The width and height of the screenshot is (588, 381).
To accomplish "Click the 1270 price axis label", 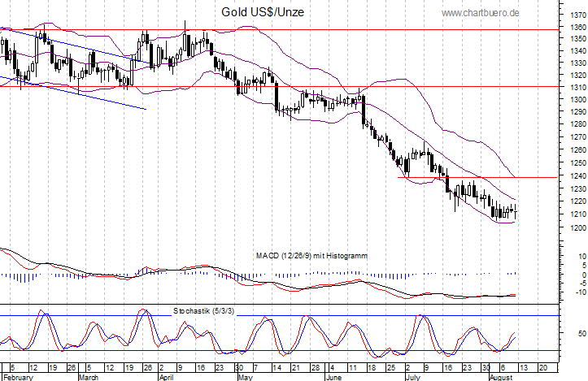I will click(578, 137).
